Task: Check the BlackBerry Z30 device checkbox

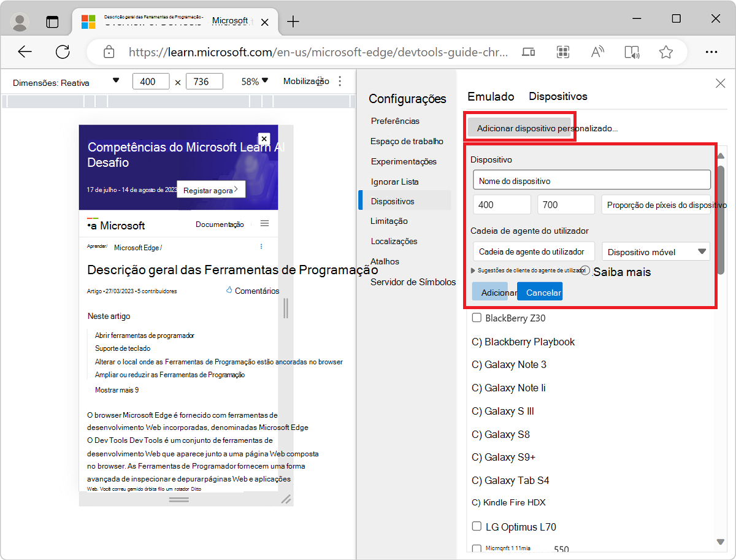Action: click(477, 318)
